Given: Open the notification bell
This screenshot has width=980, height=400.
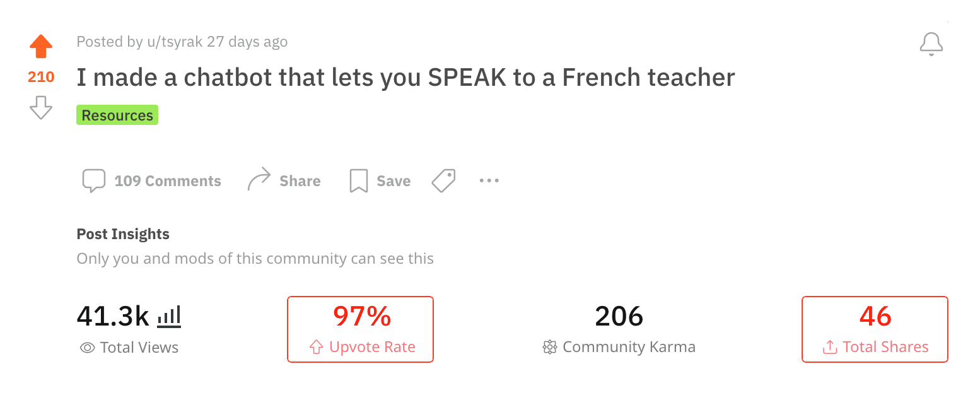Looking at the screenshot, I should [931, 43].
